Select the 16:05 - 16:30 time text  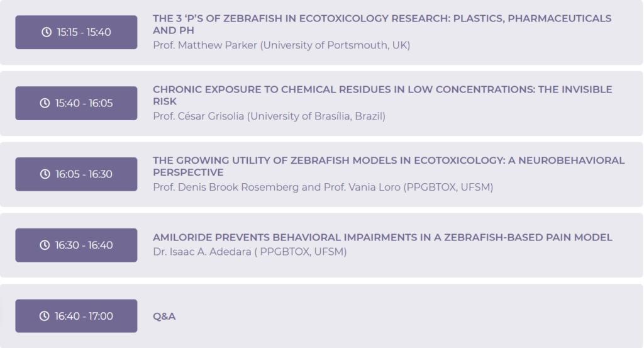pyautogui.click(x=84, y=174)
